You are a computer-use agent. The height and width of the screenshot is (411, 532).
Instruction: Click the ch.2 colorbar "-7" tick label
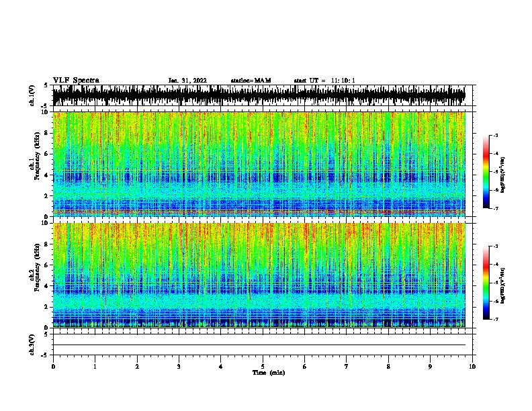[x=496, y=320]
